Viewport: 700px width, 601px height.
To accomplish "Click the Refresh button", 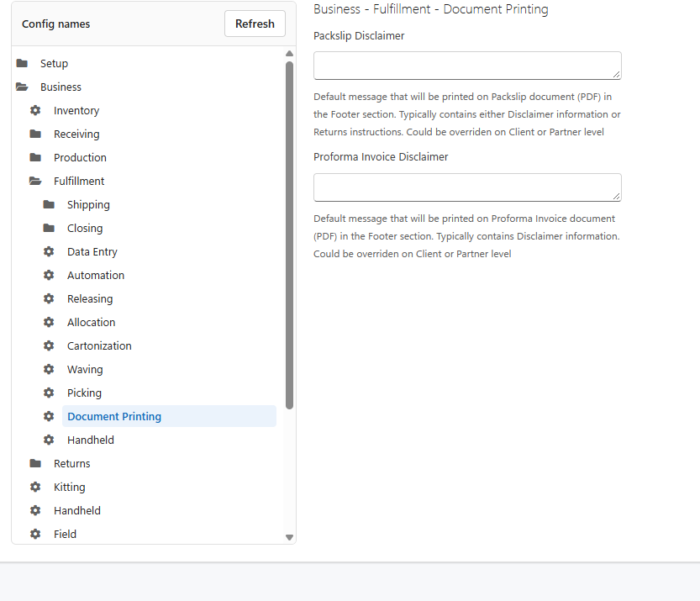I will click(255, 24).
